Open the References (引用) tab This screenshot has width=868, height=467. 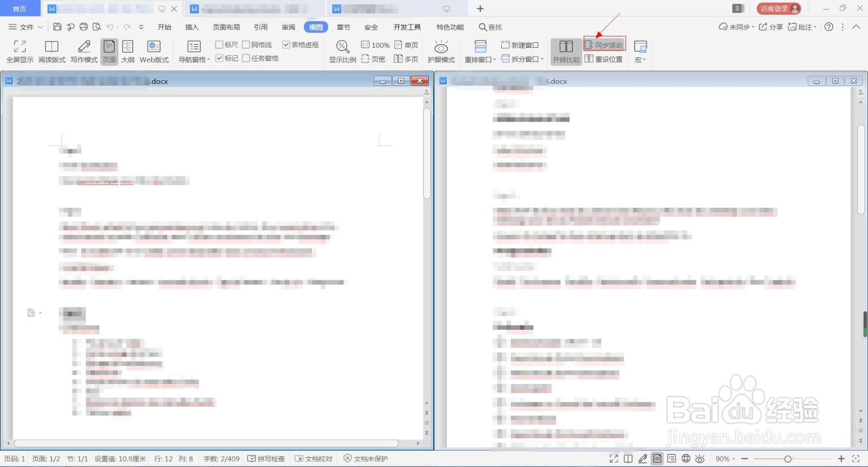click(261, 27)
